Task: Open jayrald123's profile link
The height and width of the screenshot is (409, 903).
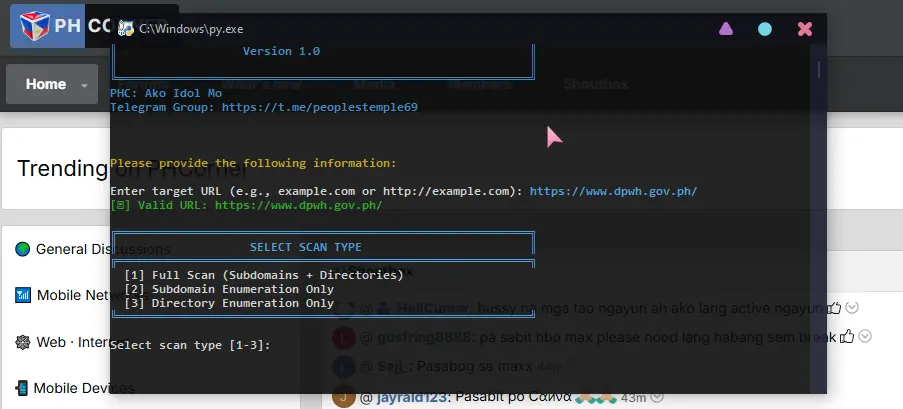Action: [414, 397]
